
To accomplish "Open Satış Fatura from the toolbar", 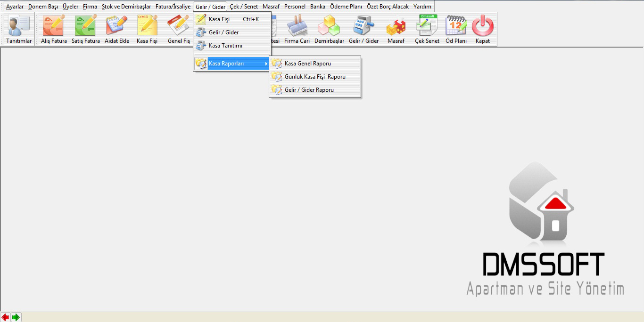I will point(85,29).
